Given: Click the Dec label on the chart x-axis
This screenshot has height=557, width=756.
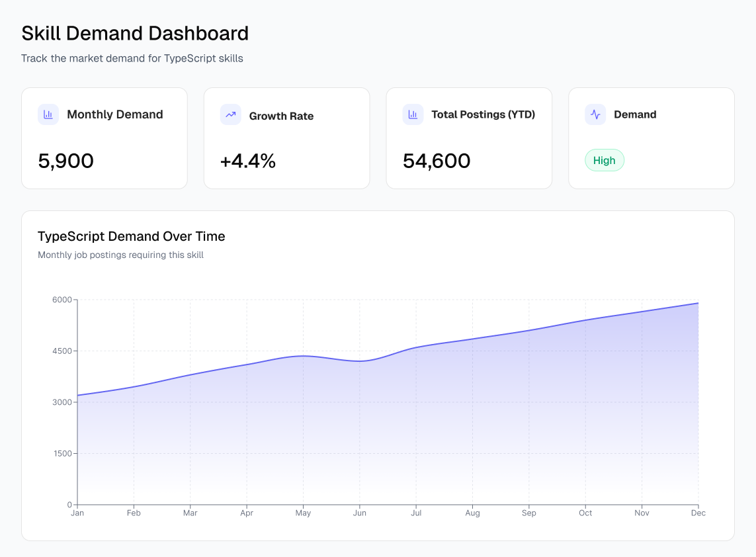Looking at the screenshot, I should (698, 513).
